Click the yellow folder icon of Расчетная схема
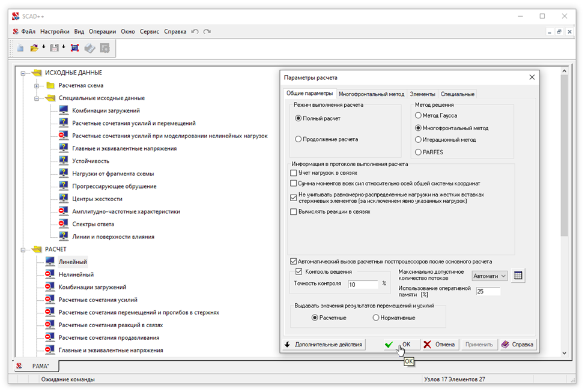 [x=50, y=85]
